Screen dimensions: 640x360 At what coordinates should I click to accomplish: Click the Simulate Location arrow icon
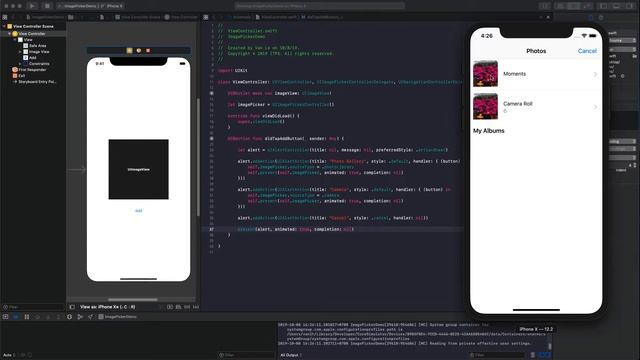pyautogui.click(x=90, y=317)
